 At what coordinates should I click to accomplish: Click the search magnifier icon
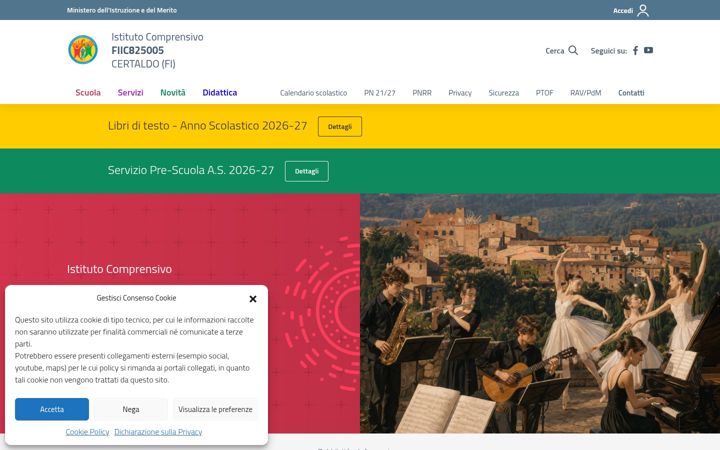coord(573,50)
